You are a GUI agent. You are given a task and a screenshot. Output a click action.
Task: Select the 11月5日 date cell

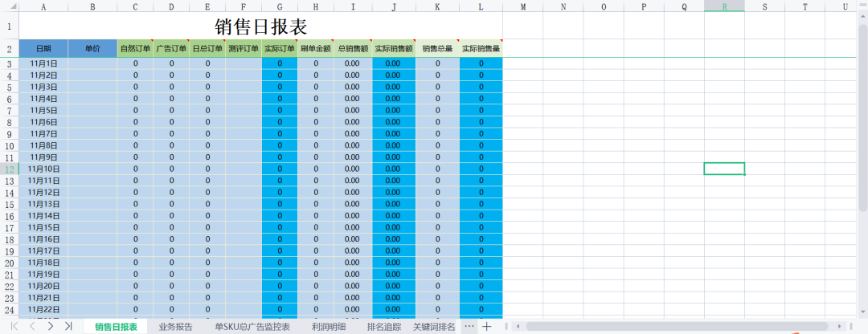pos(43,110)
